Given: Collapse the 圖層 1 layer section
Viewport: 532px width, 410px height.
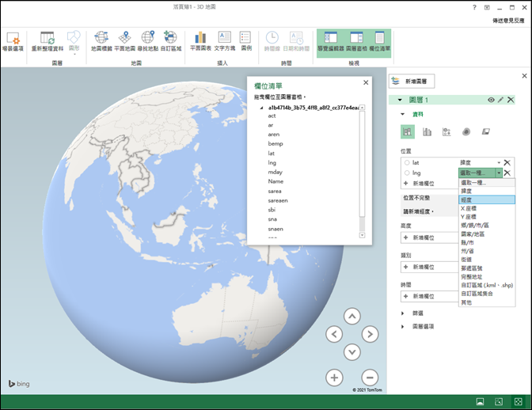Looking at the screenshot, I should pos(400,100).
